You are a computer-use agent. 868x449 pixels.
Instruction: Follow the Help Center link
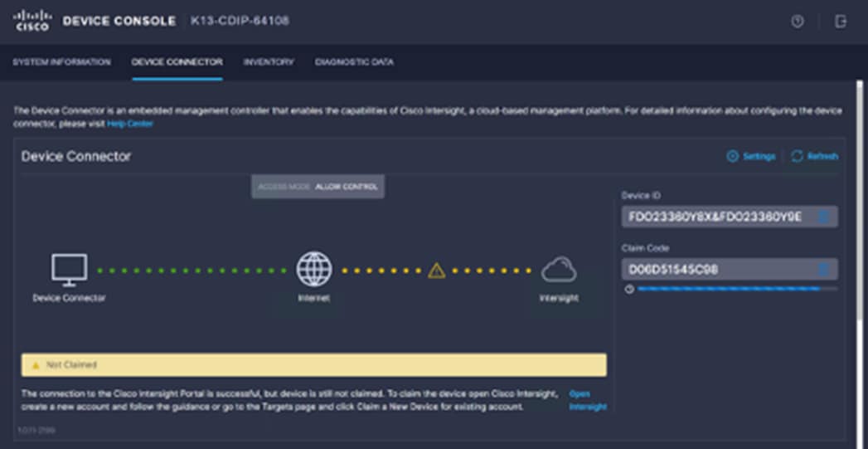point(129,124)
